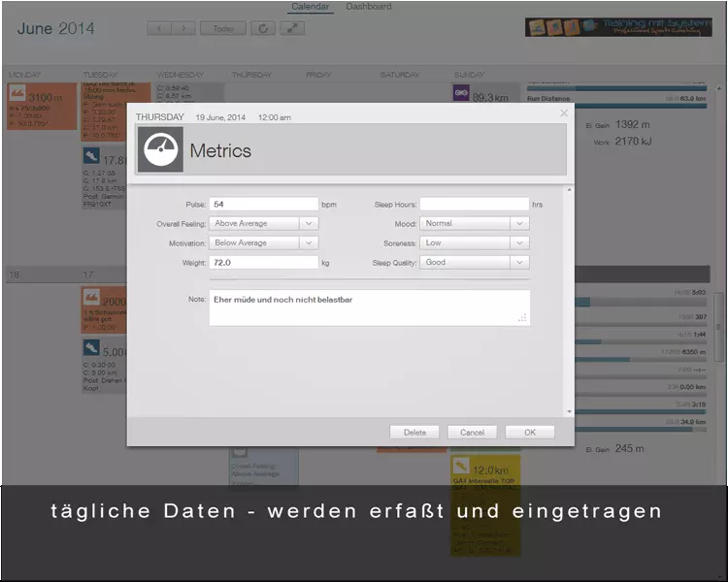Click the Metrics gauge icon in dialog header

[x=160, y=150]
